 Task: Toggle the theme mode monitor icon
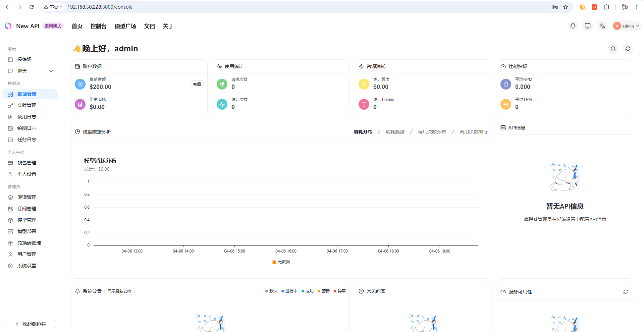(x=588, y=26)
